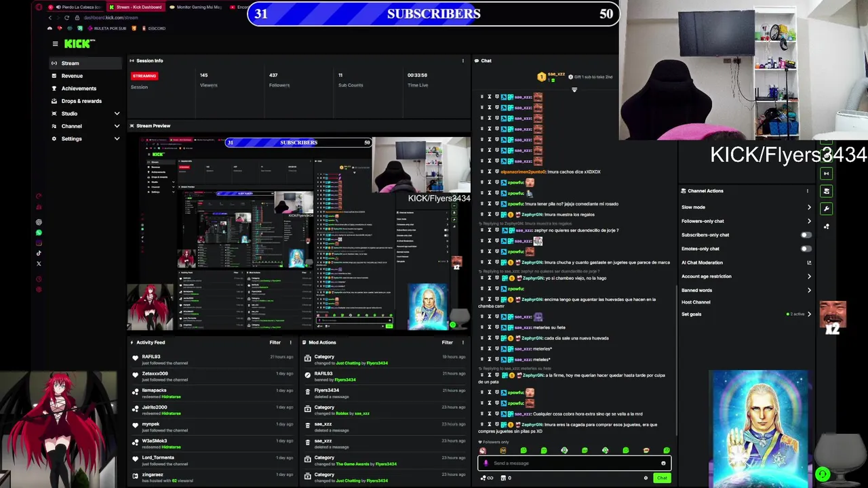The image size is (868, 488).
Task: Click the Stream Preview video
Action: (298, 233)
